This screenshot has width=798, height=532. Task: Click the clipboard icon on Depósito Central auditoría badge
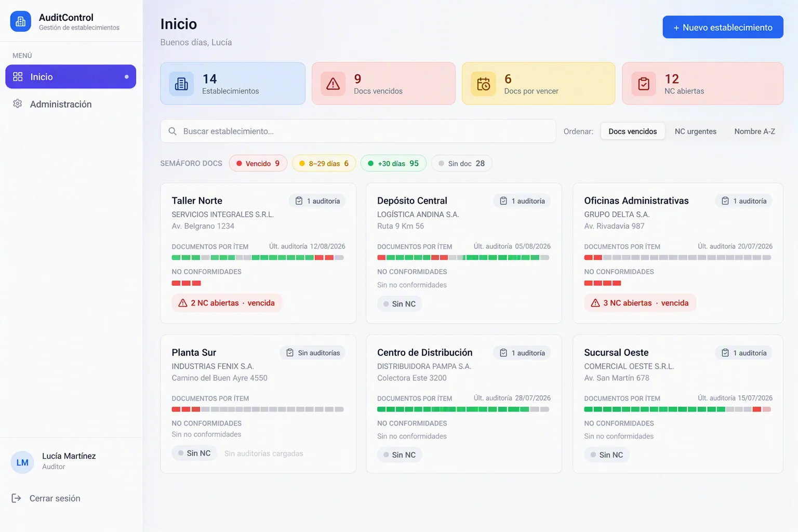pyautogui.click(x=503, y=201)
